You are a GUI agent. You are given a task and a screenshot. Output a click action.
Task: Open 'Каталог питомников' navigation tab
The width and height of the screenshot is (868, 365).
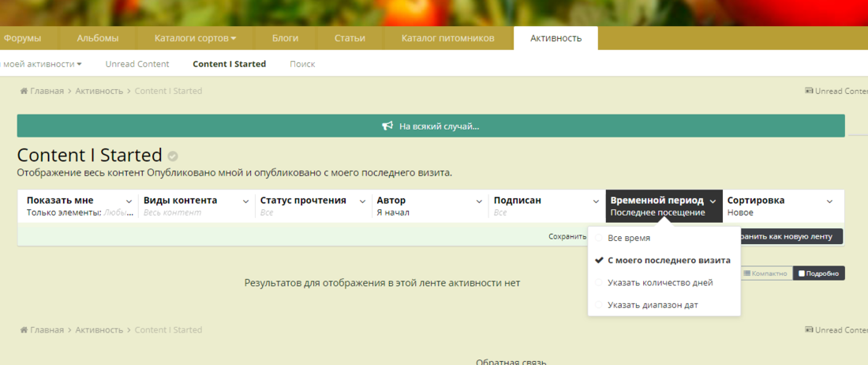(448, 38)
